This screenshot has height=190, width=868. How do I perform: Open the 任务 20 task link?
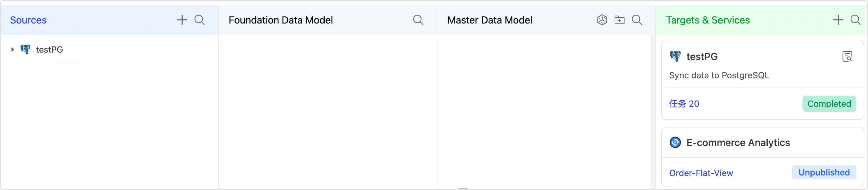pos(684,104)
